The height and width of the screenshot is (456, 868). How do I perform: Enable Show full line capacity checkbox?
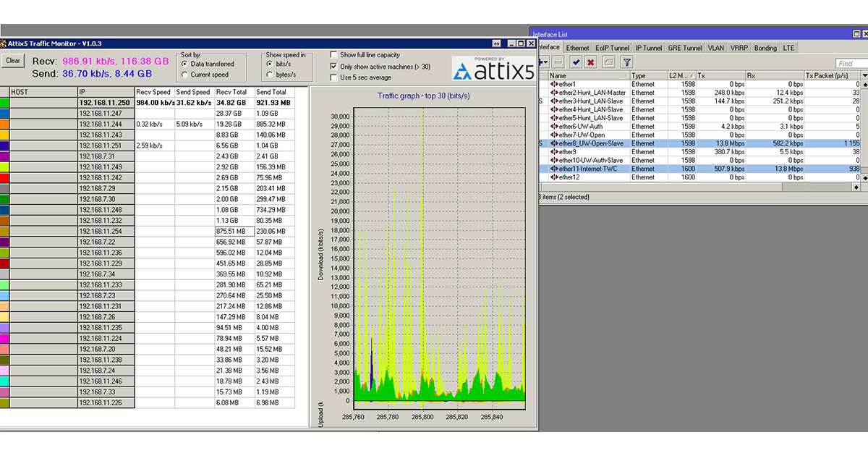(333, 55)
